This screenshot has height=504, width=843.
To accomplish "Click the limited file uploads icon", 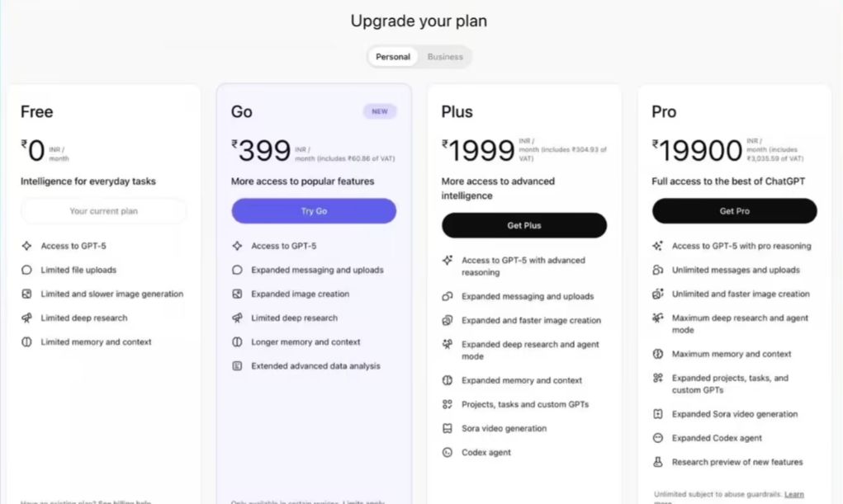I will (x=25, y=270).
